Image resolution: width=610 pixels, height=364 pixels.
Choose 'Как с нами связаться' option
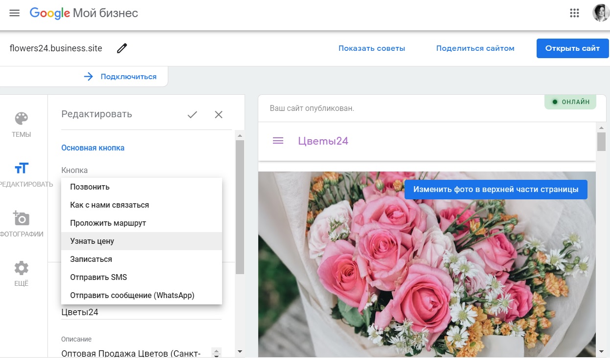(110, 205)
